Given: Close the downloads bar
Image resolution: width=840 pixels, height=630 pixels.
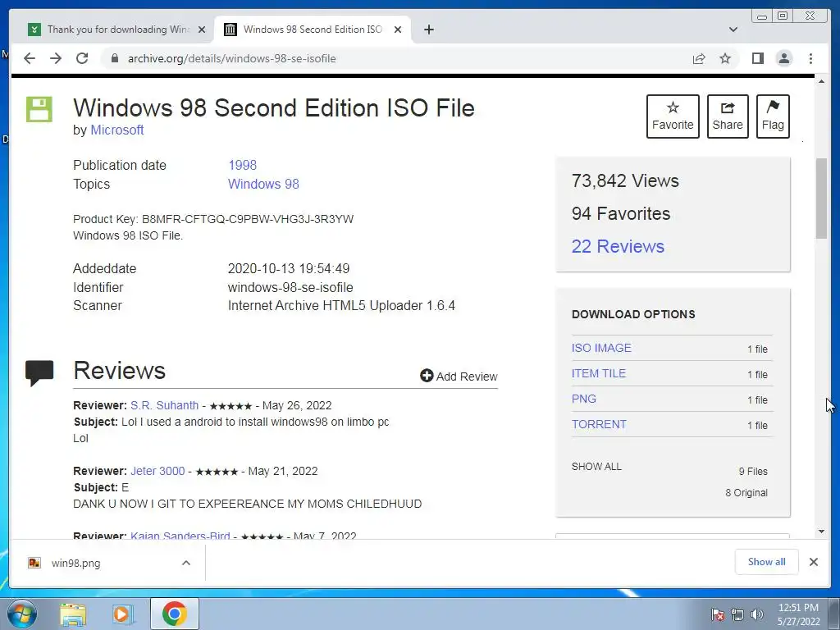Looking at the screenshot, I should tap(813, 562).
